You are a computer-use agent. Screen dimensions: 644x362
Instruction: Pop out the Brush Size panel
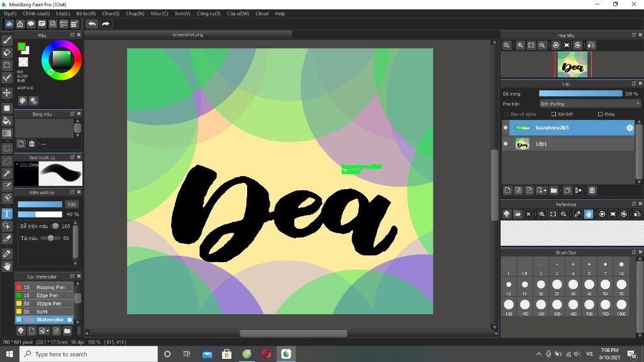634,252
